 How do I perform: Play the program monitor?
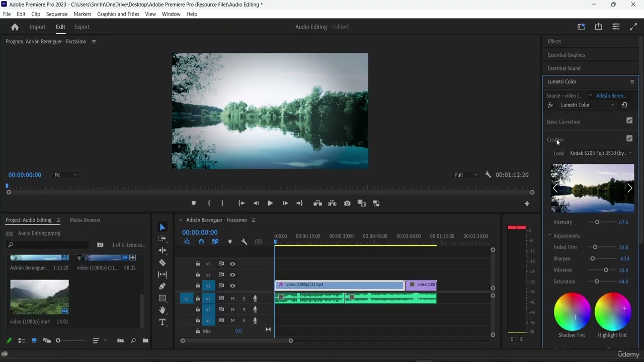270,203
